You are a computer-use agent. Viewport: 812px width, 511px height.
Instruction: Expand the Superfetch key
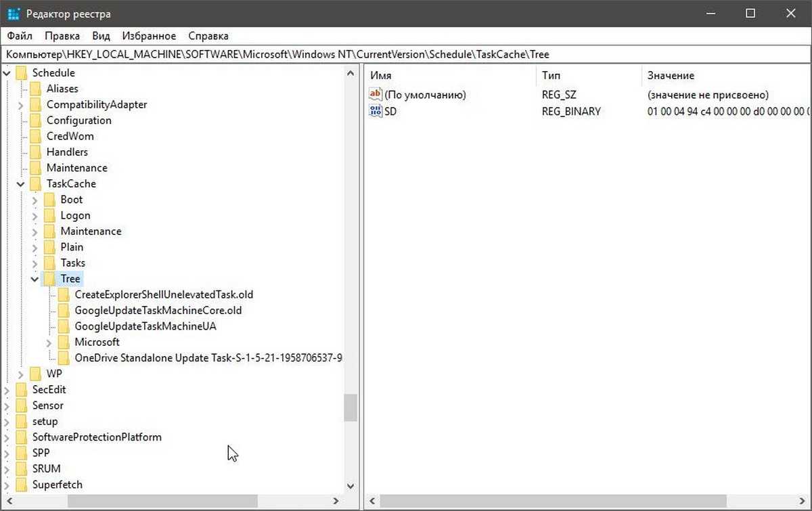pos(7,485)
